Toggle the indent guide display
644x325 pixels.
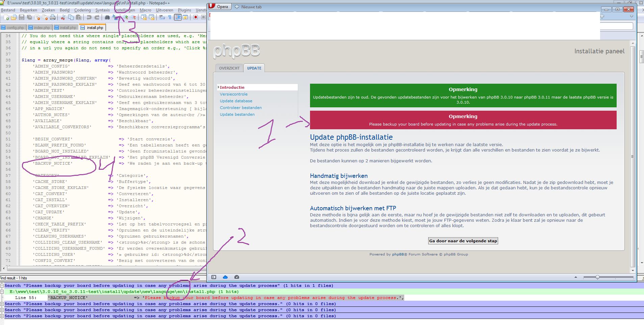(178, 17)
